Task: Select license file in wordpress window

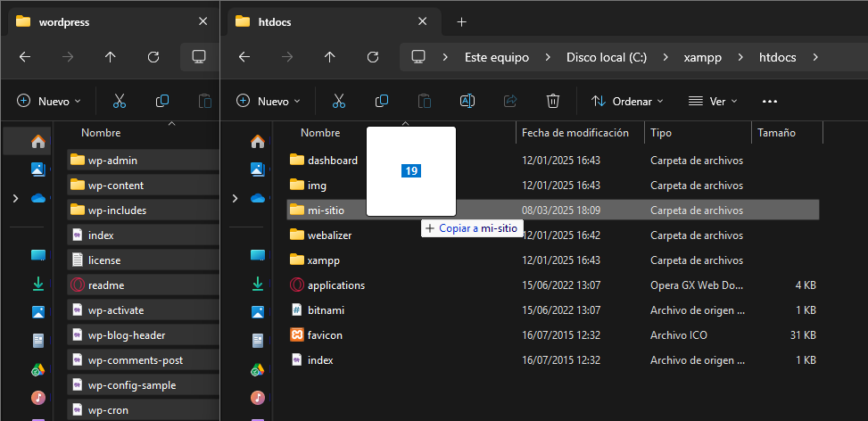Action: 144,260
